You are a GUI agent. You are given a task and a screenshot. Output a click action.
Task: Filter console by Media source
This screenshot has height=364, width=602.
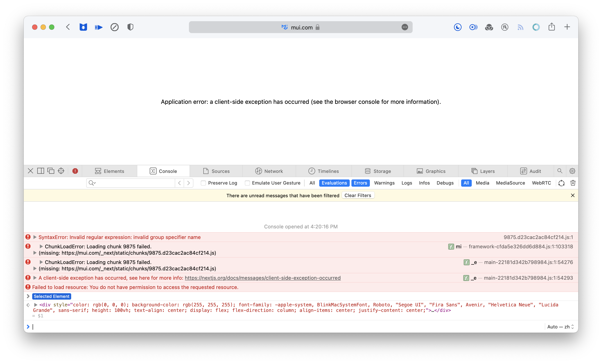(483, 183)
